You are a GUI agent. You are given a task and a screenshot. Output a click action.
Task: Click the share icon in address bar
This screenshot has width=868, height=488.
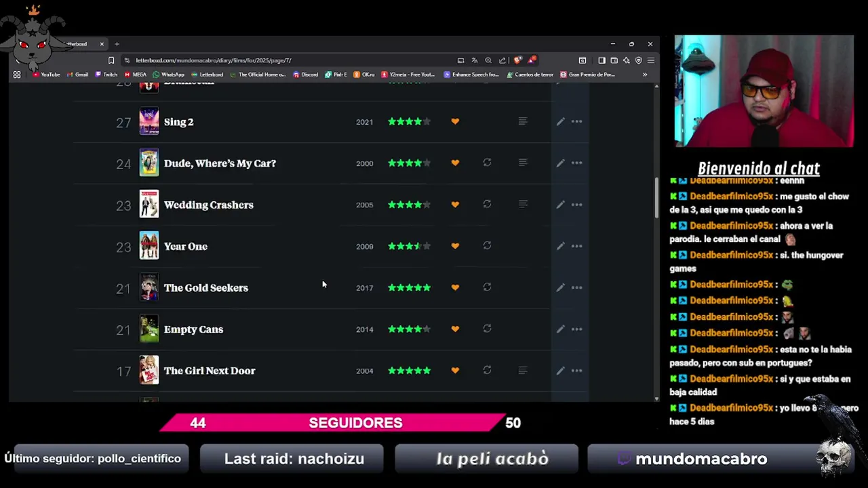tap(502, 60)
